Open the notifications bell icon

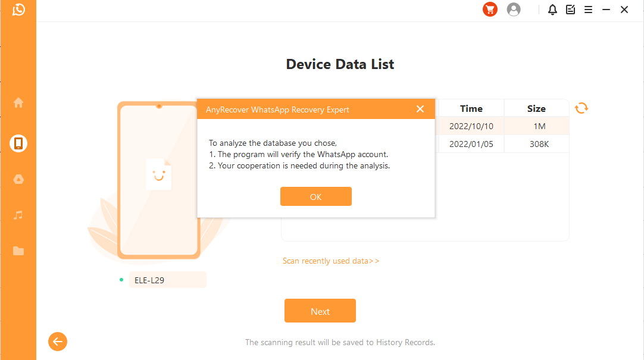[x=552, y=10]
